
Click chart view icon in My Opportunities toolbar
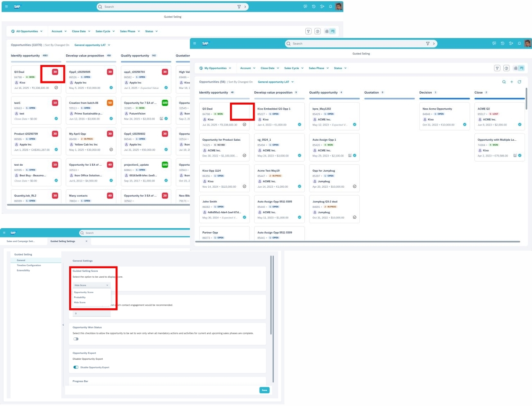click(x=506, y=68)
